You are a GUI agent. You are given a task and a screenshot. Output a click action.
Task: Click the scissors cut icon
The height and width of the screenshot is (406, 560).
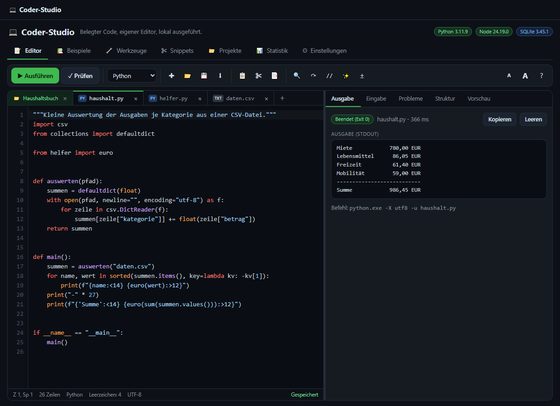(259, 76)
